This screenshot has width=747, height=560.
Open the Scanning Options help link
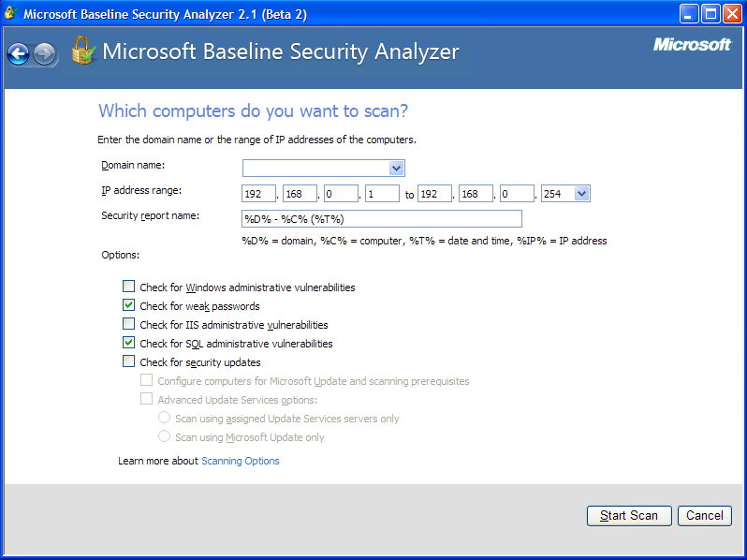pyautogui.click(x=241, y=461)
